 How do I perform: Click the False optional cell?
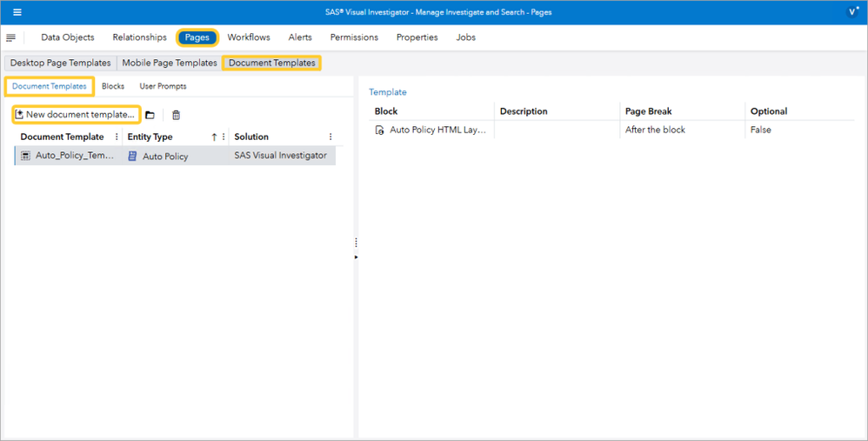761,130
